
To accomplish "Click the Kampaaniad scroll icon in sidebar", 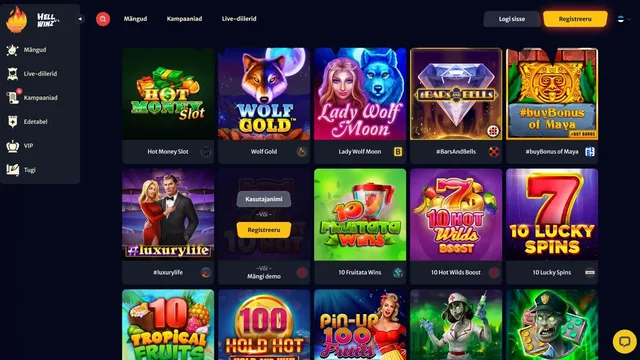I will coord(13,98).
